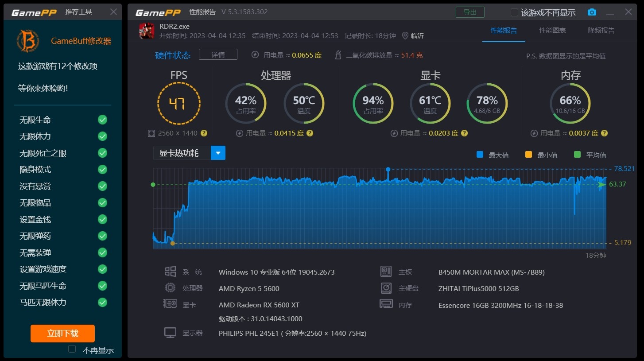
Task: Click the graphics card icon in specs
Action: tap(170, 304)
